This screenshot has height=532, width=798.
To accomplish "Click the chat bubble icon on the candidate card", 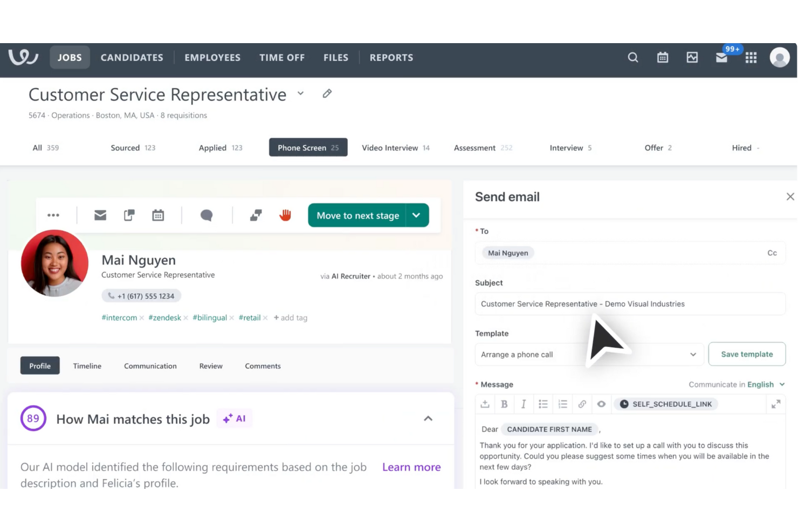I will (207, 215).
